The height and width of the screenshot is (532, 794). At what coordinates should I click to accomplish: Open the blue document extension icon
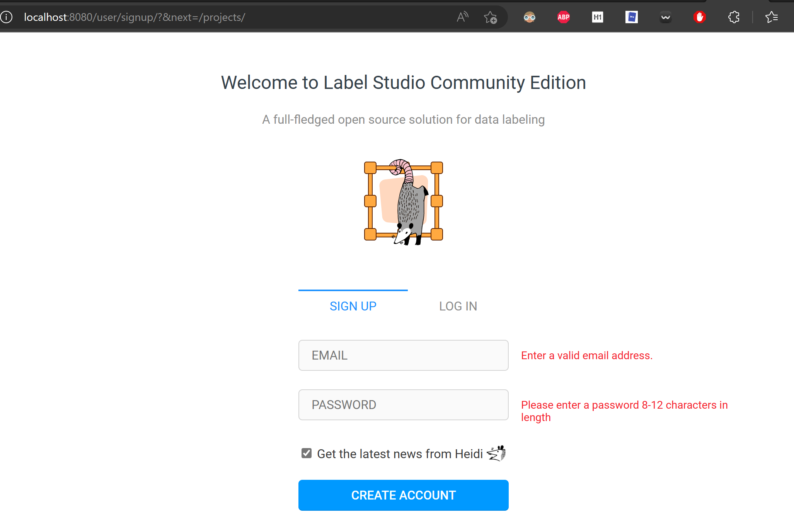(x=632, y=17)
